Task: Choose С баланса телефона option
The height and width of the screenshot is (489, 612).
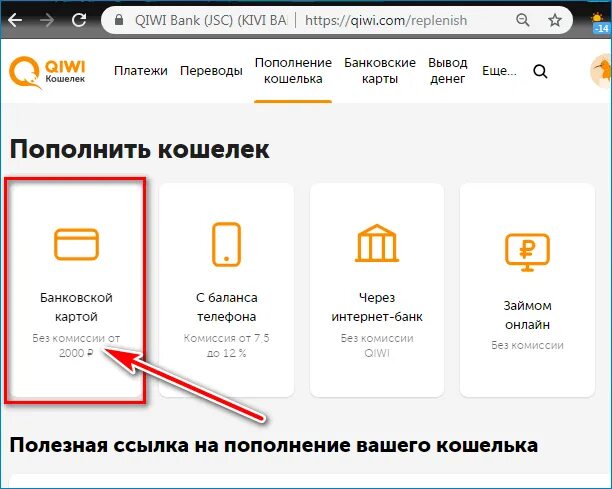Action: (226, 290)
